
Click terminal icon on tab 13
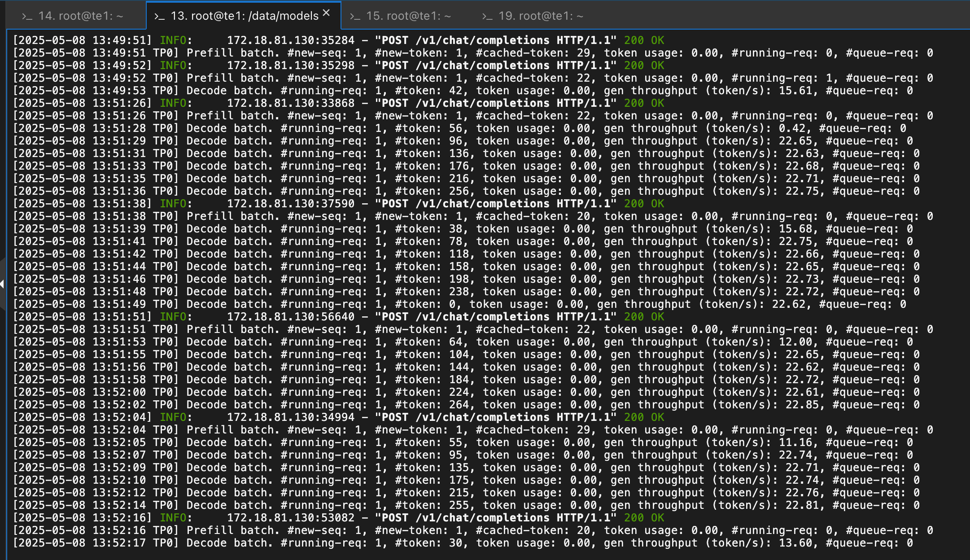159,17
